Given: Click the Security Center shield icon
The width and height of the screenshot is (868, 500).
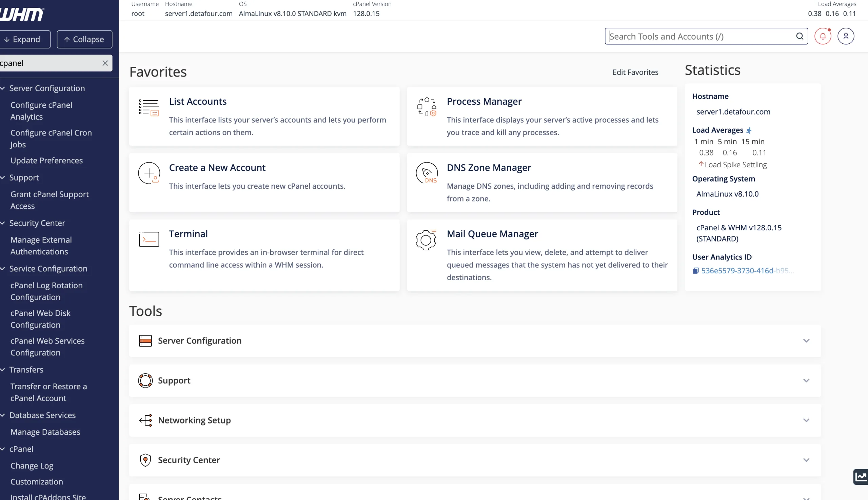Looking at the screenshot, I should click(145, 460).
